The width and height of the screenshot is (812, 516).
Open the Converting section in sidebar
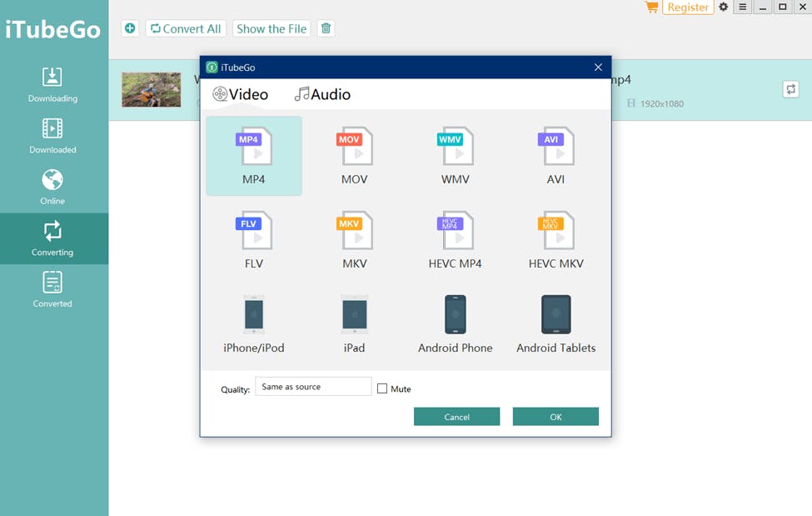coord(52,238)
